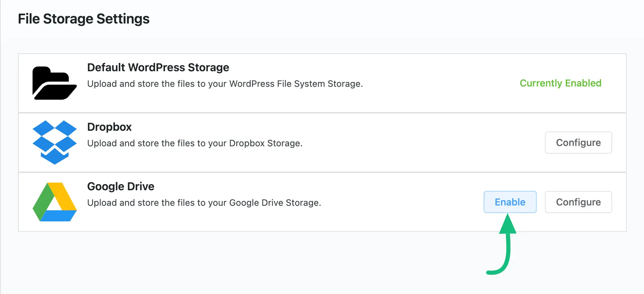644x294 pixels.
Task: Select the Default WordPress Storage heading
Action: (158, 67)
